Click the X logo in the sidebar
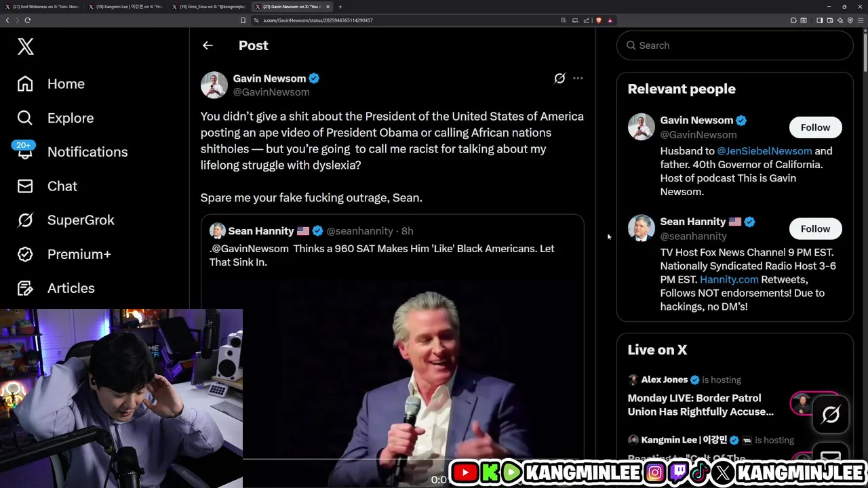 click(x=26, y=47)
